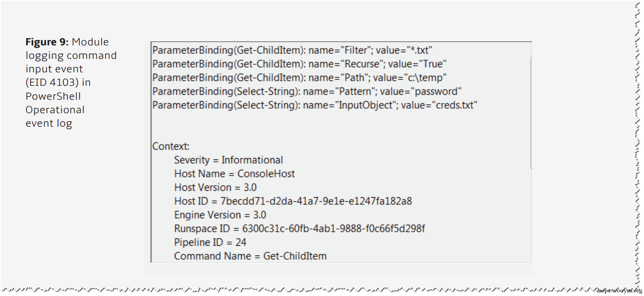
Task: Click the Command Name Get-ChildItem line
Action: [250, 256]
